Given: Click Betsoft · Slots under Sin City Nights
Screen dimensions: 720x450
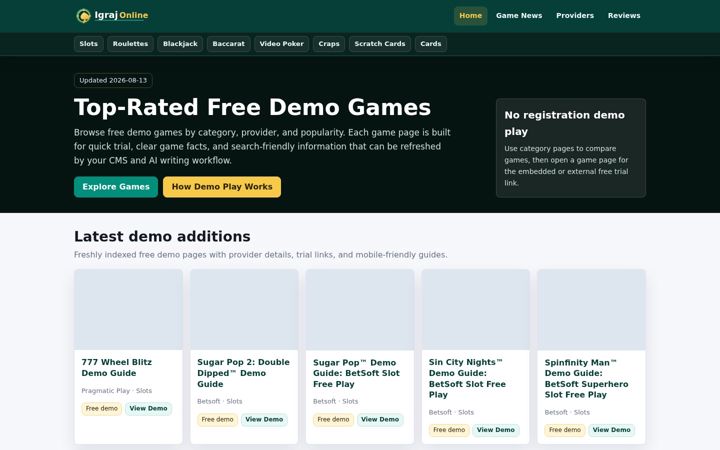Looking at the screenshot, I should coord(451,412).
